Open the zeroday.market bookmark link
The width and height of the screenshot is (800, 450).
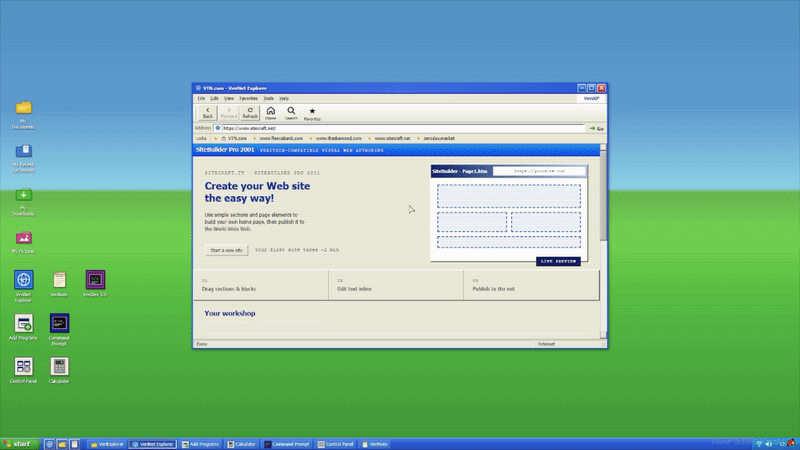(x=438, y=138)
